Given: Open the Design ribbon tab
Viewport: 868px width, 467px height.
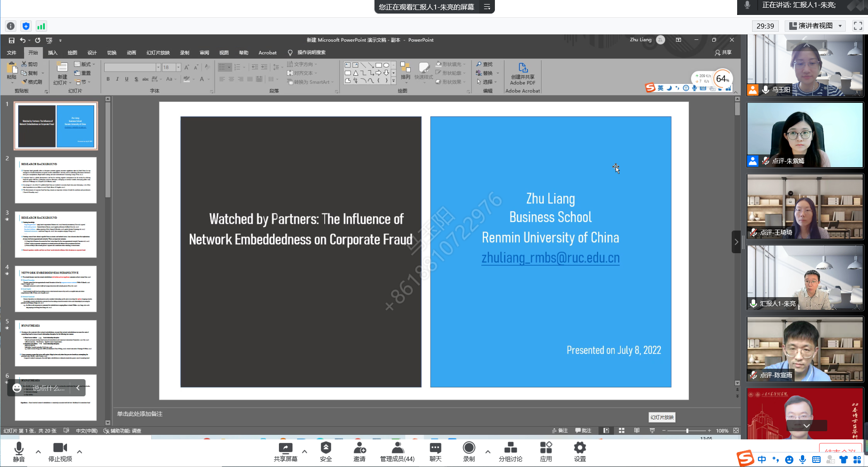Looking at the screenshot, I should 92,53.
